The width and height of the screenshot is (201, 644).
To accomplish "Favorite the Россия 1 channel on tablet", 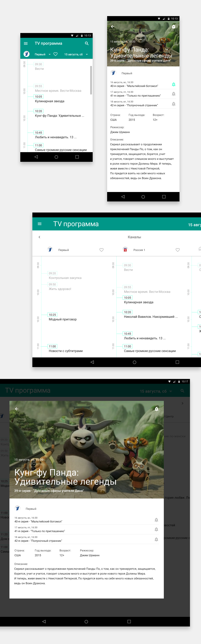I will pos(177,250).
